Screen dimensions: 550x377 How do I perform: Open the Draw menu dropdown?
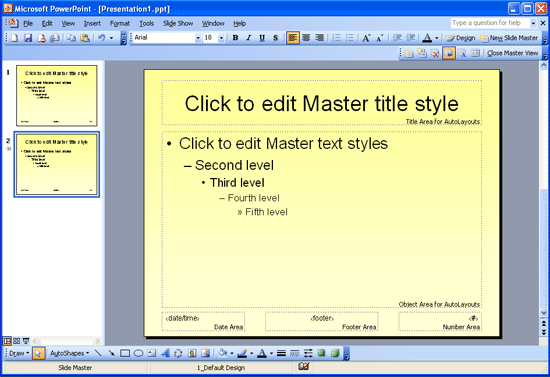coord(19,354)
